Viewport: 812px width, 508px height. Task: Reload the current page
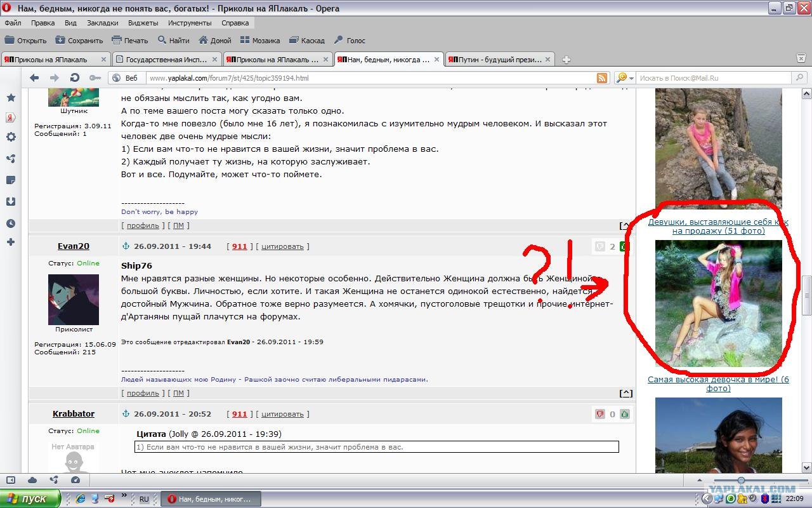coord(75,78)
